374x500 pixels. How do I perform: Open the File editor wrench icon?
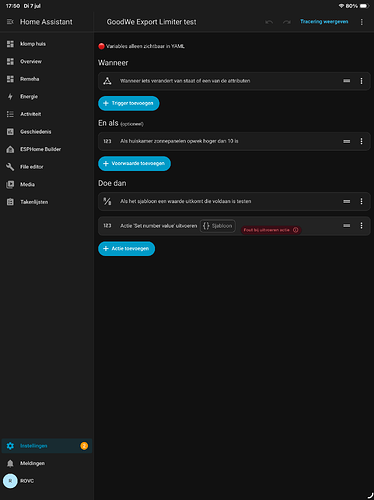tap(10, 167)
